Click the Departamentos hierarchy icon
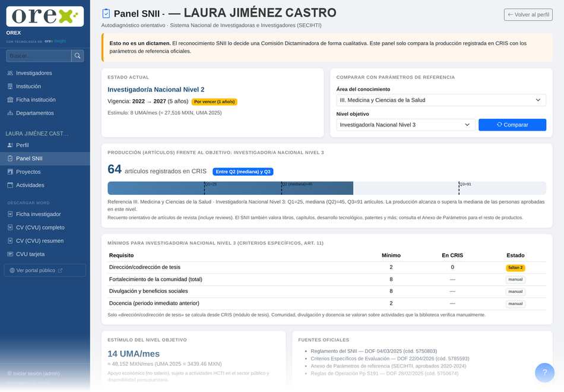The width and height of the screenshot is (564, 392). click(10, 113)
